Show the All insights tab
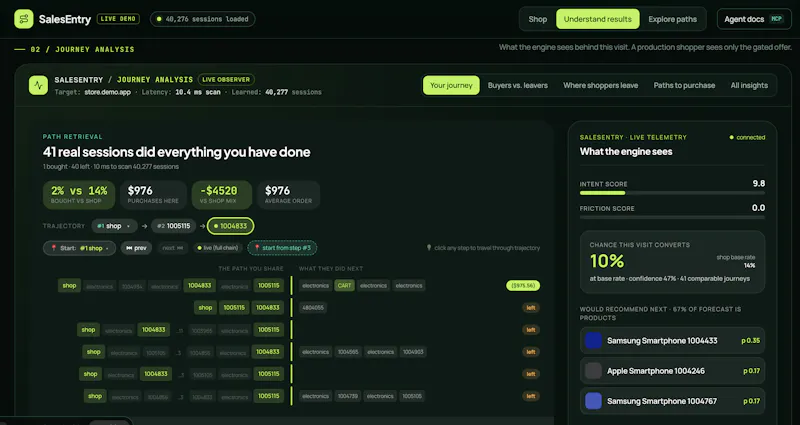The height and width of the screenshot is (425, 800). coord(749,85)
